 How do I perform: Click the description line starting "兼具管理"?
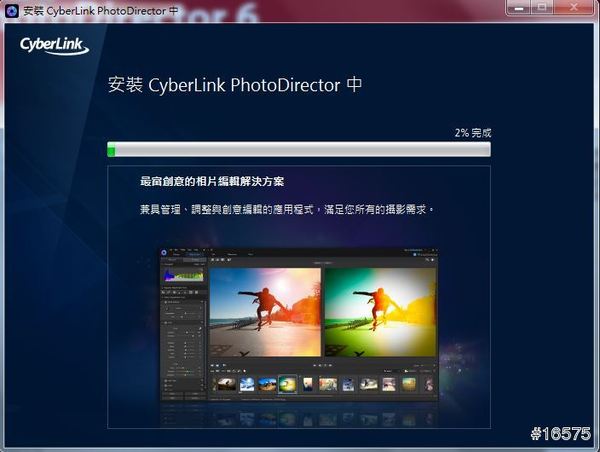tap(287, 209)
